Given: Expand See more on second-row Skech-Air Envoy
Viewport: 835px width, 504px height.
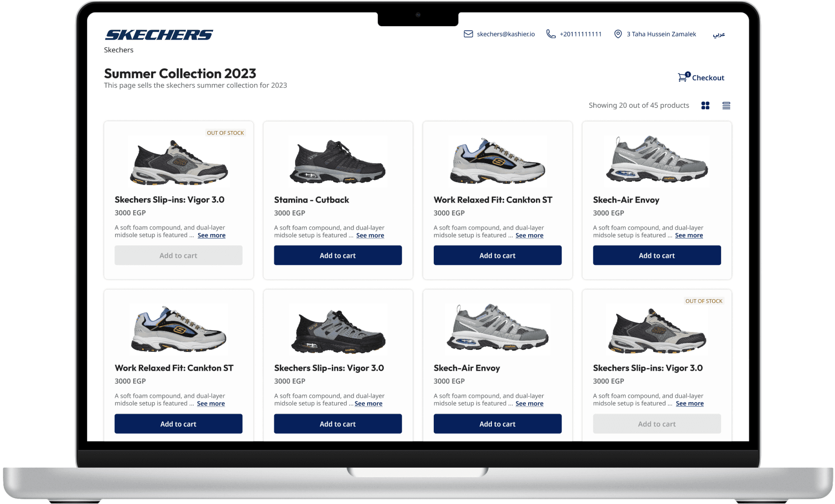Looking at the screenshot, I should [x=529, y=403].
